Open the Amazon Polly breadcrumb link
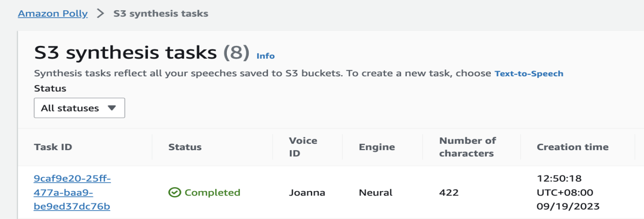Screen dimensions: 644x219 53,14
